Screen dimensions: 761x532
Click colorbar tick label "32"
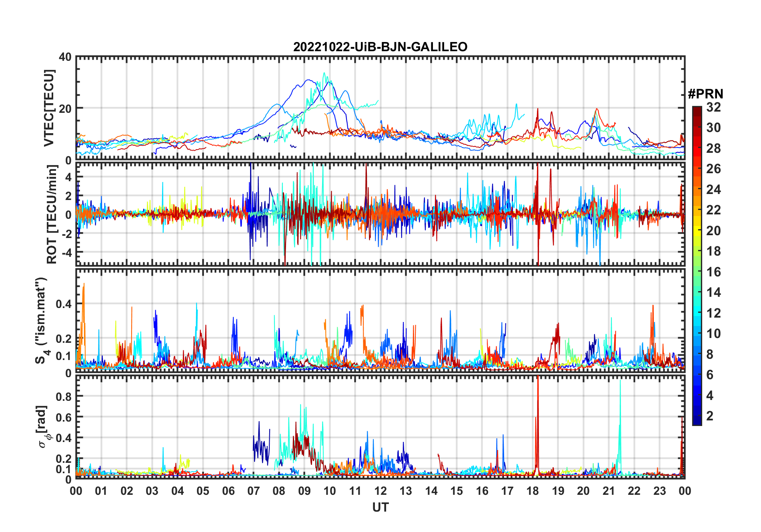[x=714, y=107]
